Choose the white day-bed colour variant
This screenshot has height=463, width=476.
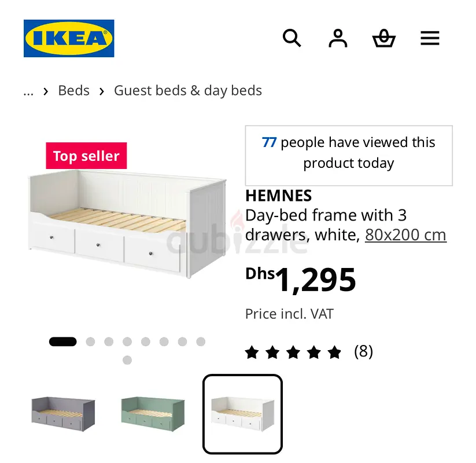[x=242, y=414]
